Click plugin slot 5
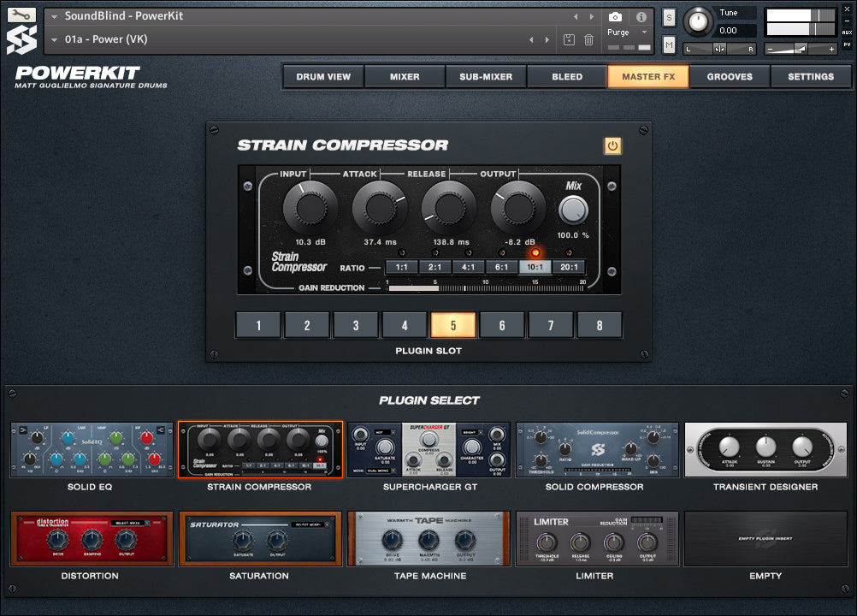 (453, 325)
